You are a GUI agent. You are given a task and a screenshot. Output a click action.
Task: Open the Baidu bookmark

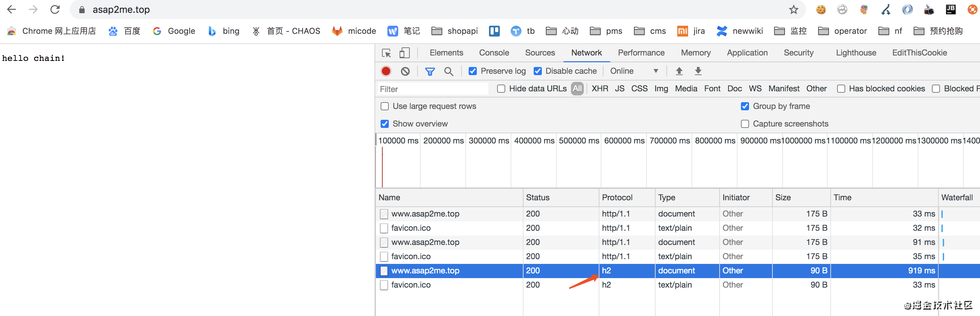pyautogui.click(x=124, y=31)
